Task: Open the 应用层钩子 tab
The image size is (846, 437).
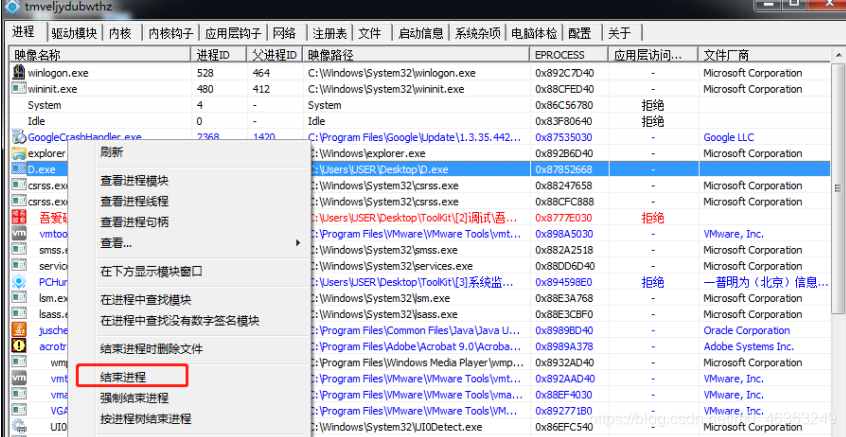Action: (233, 33)
